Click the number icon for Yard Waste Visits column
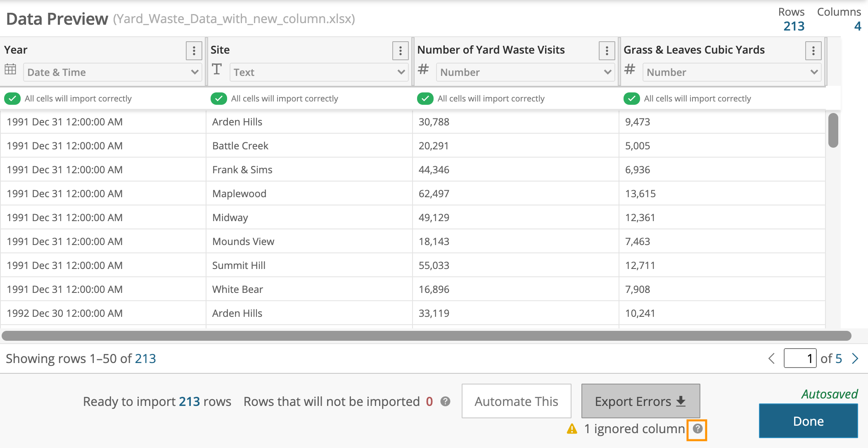 (x=423, y=69)
